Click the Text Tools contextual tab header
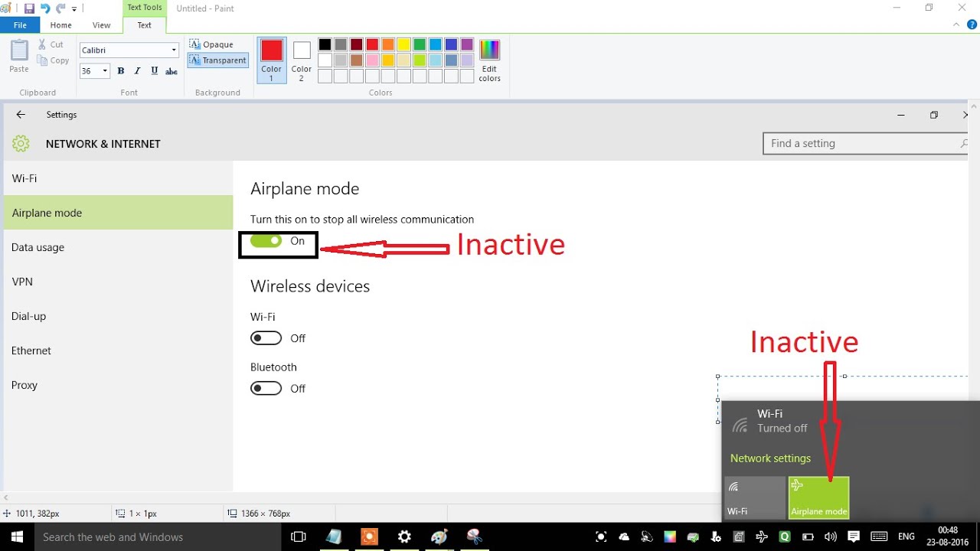 point(144,8)
